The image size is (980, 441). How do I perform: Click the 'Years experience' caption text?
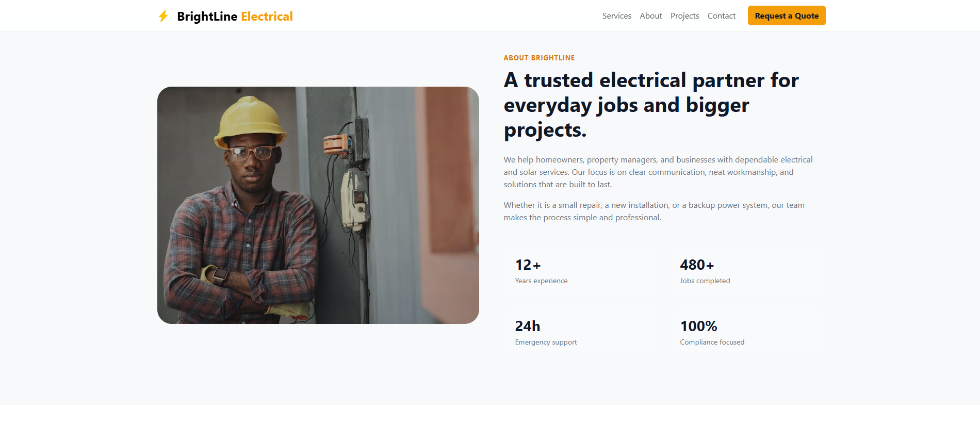[x=541, y=281]
